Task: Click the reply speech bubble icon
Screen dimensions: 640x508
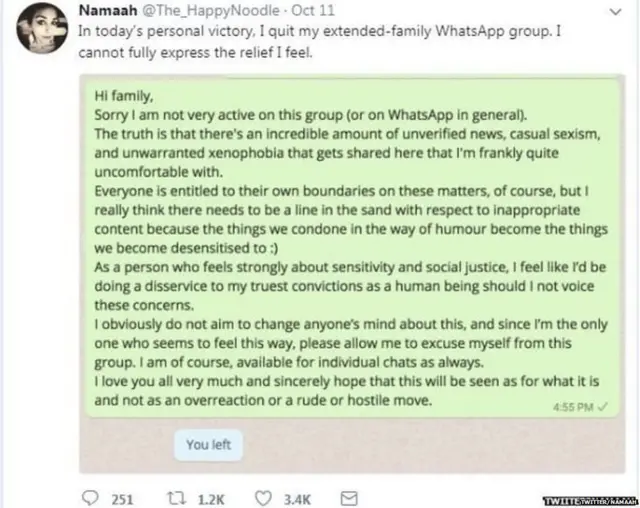Action: coord(88,497)
